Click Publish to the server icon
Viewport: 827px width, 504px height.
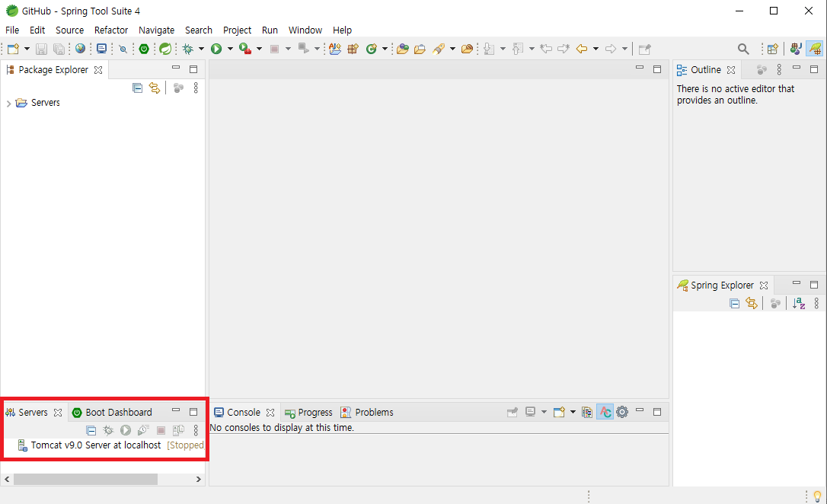[x=178, y=430]
